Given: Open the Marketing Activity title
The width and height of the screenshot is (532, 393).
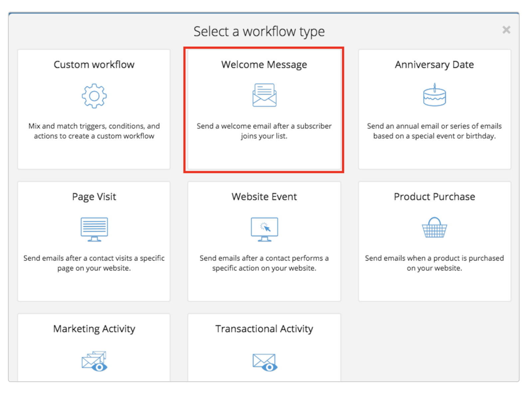Looking at the screenshot, I should (x=94, y=329).
